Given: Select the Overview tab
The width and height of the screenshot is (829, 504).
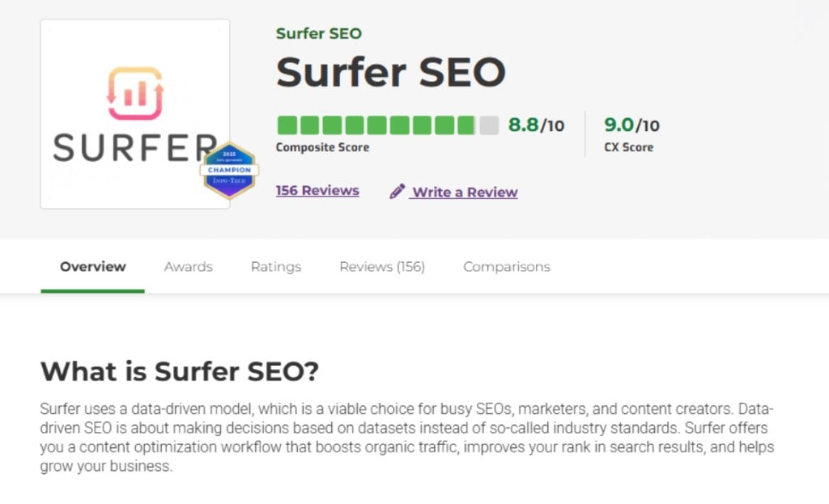Looking at the screenshot, I should coord(93,267).
